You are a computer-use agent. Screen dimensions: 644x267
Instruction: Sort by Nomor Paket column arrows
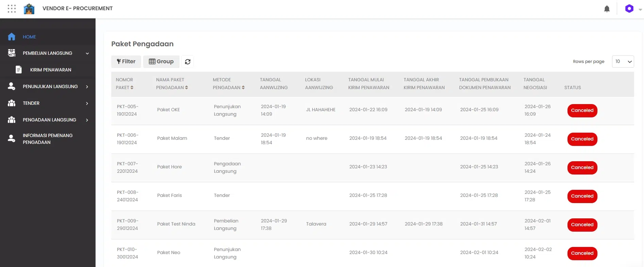point(132,87)
